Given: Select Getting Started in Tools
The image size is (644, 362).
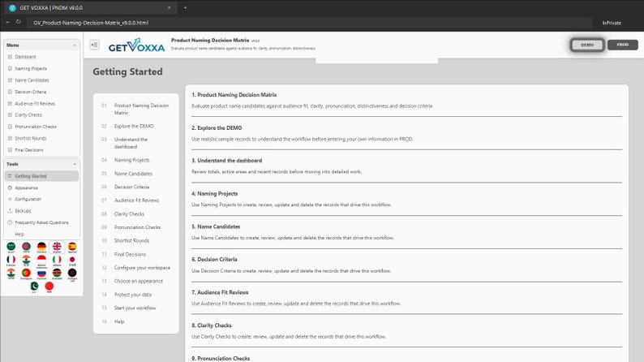Looking at the screenshot, I should tap(41, 176).
